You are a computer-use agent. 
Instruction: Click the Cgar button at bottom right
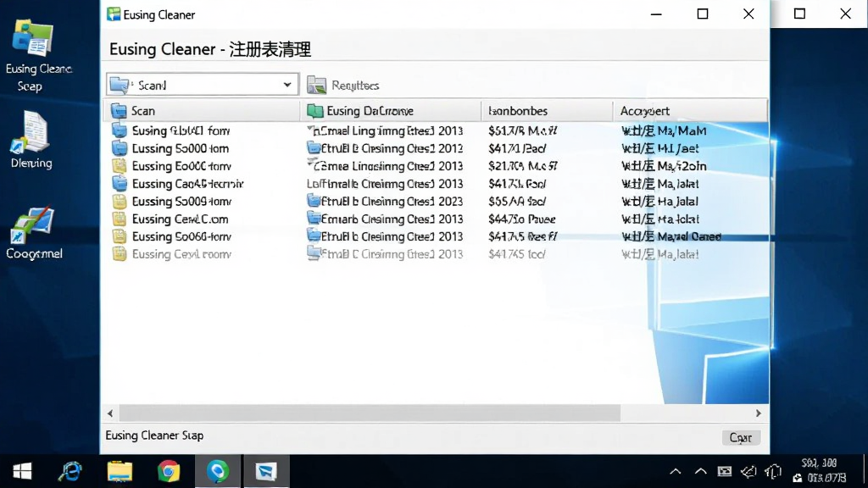(741, 438)
